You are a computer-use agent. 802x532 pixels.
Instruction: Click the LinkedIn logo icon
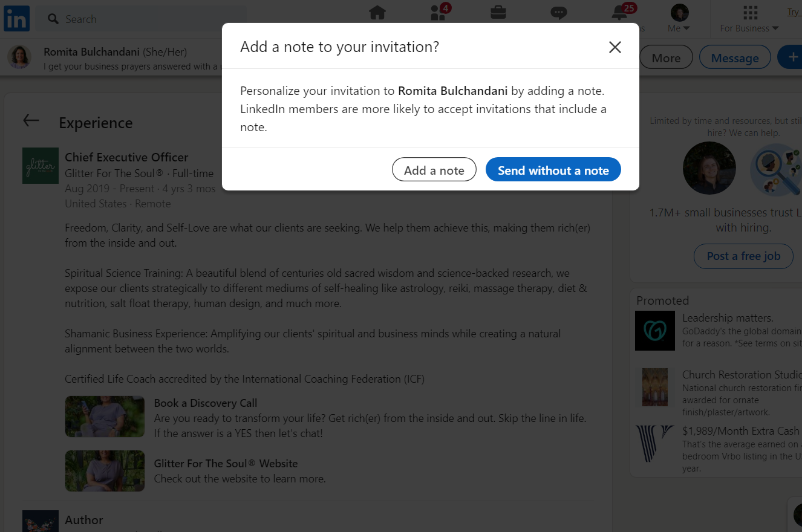[16, 19]
